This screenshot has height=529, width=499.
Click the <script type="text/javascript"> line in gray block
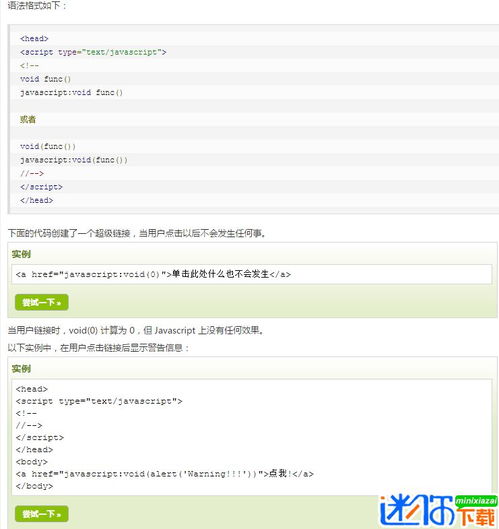93,52
